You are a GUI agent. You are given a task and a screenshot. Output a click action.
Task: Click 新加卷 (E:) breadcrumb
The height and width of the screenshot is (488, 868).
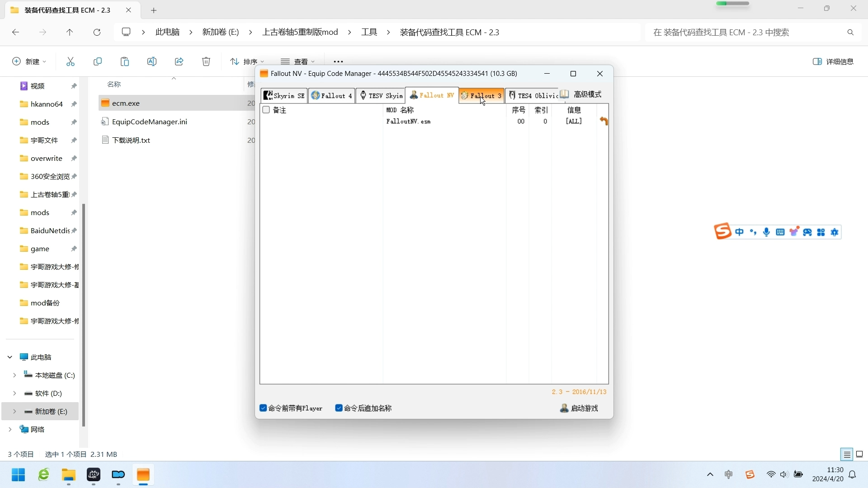(x=220, y=32)
